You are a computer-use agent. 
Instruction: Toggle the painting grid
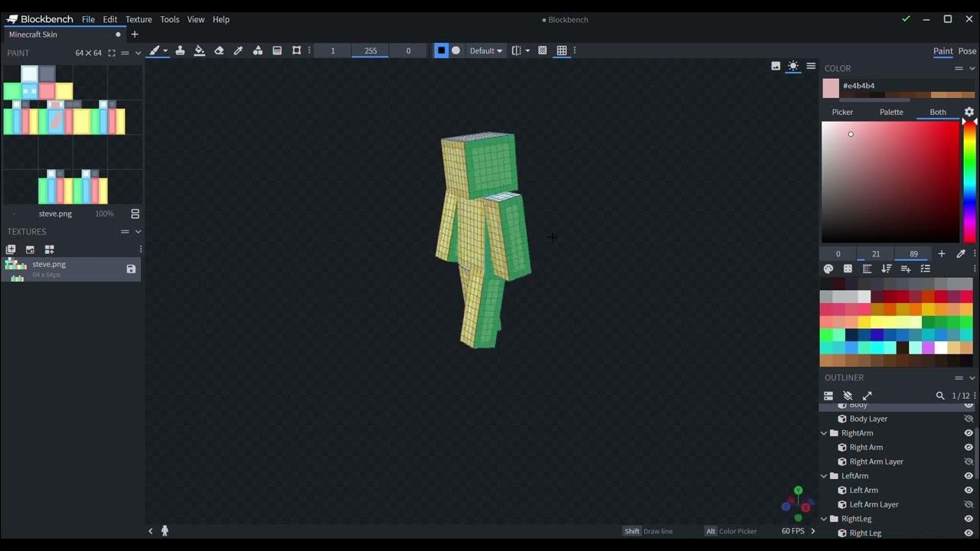click(x=562, y=51)
